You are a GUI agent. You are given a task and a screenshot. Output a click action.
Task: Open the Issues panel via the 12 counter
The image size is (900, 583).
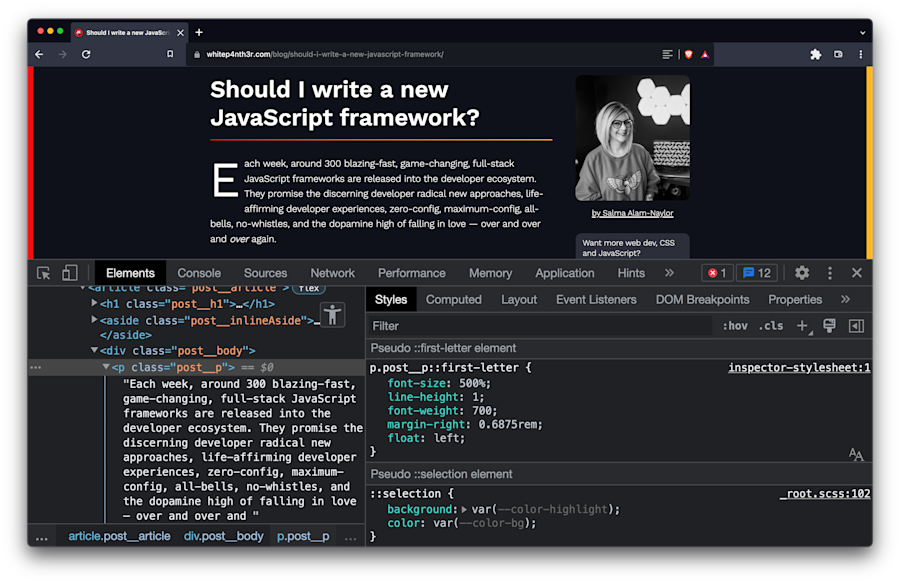coord(757,272)
